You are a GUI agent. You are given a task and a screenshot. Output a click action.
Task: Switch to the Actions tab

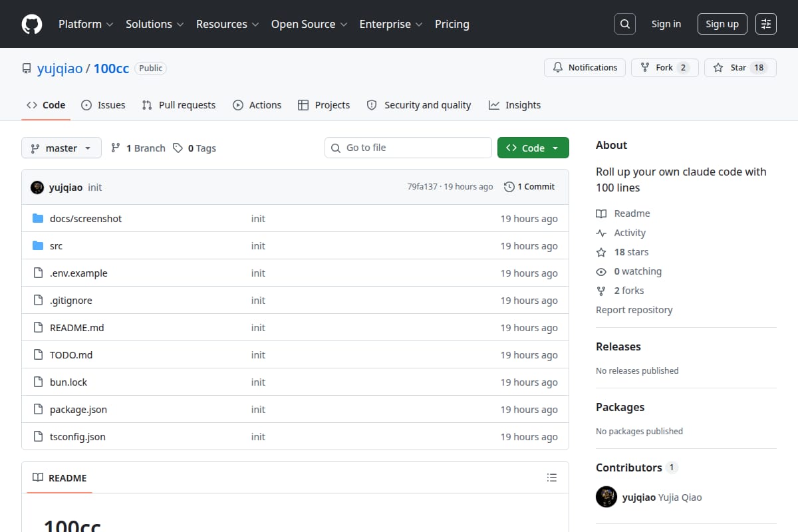point(257,105)
